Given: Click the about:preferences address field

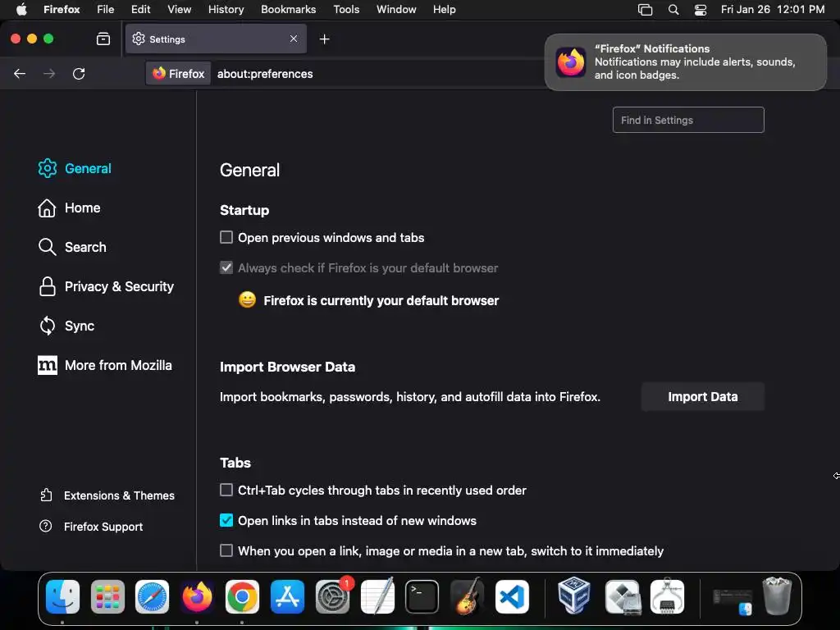Looking at the screenshot, I should (265, 74).
